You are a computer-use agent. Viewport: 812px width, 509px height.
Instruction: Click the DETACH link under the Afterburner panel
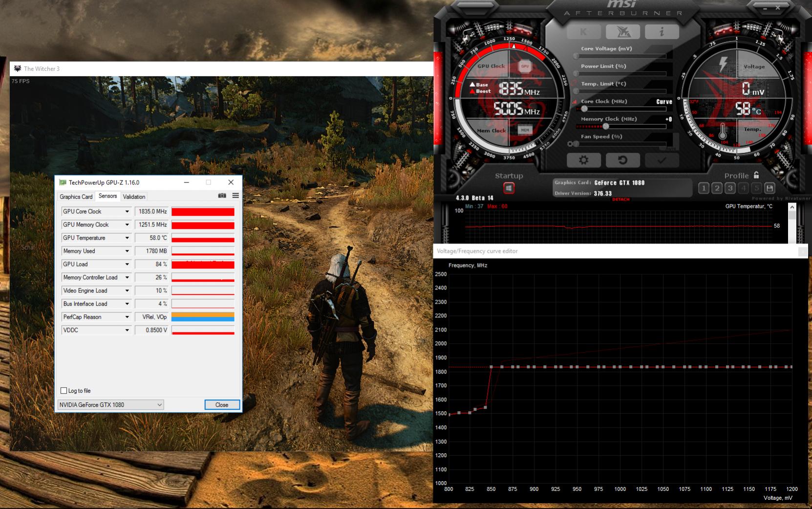point(620,199)
